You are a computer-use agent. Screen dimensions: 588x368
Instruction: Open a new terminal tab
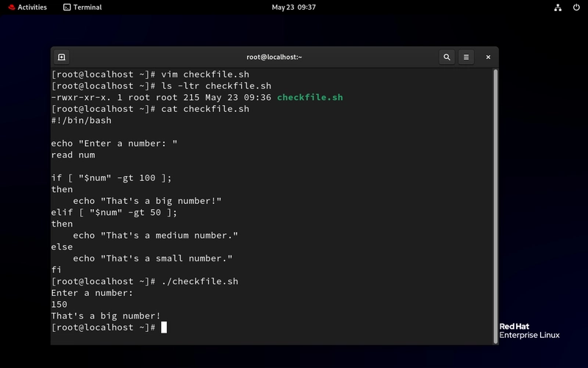[62, 57]
